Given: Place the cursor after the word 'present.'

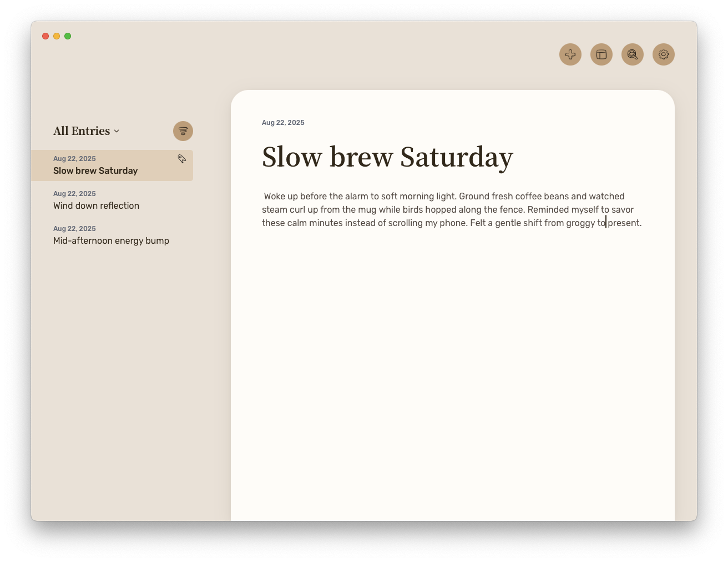Looking at the screenshot, I should 642,223.
